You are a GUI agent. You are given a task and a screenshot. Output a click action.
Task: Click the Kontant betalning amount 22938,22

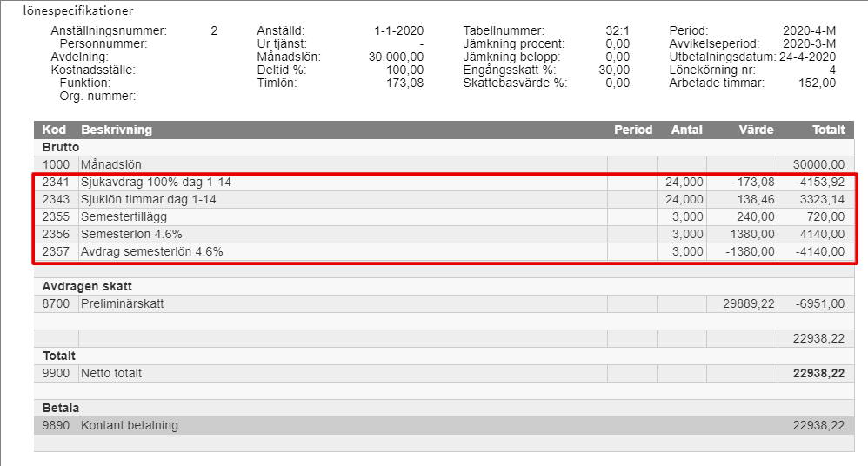[x=818, y=426]
